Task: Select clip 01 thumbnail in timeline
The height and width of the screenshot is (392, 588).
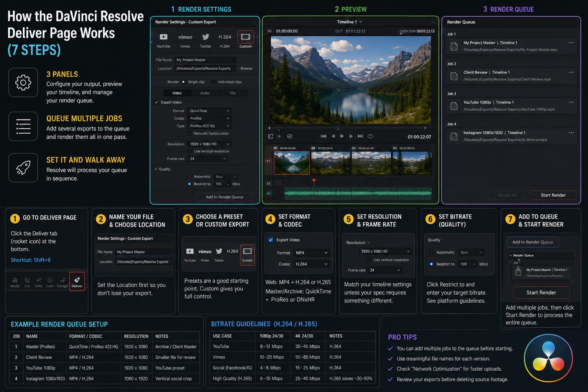Action: pyautogui.click(x=292, y=163)
